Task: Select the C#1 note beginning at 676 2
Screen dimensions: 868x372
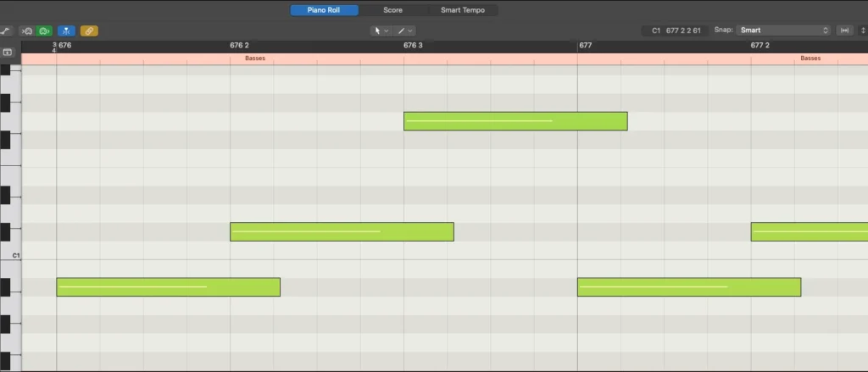Action: (342, 232)
